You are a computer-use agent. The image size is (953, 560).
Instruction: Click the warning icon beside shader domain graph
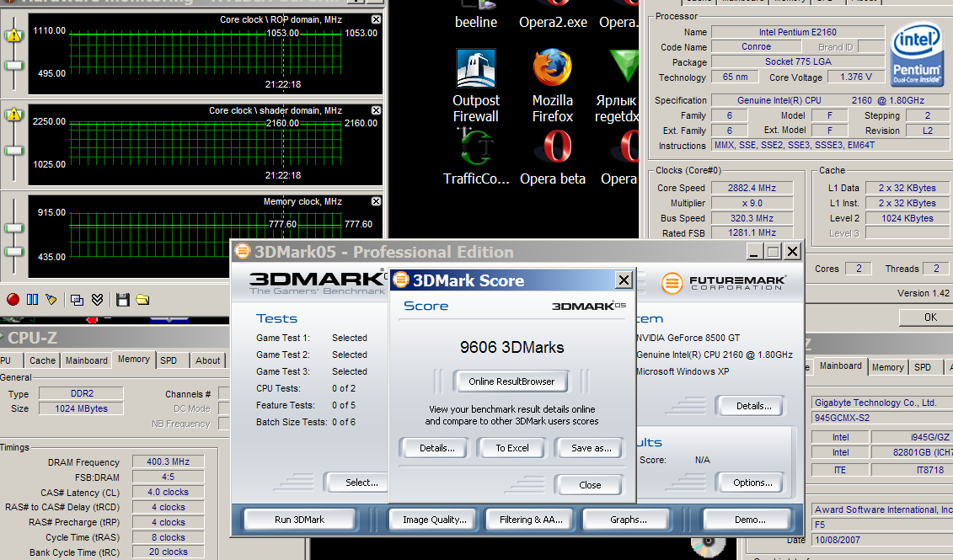click(x=13, y=115)
